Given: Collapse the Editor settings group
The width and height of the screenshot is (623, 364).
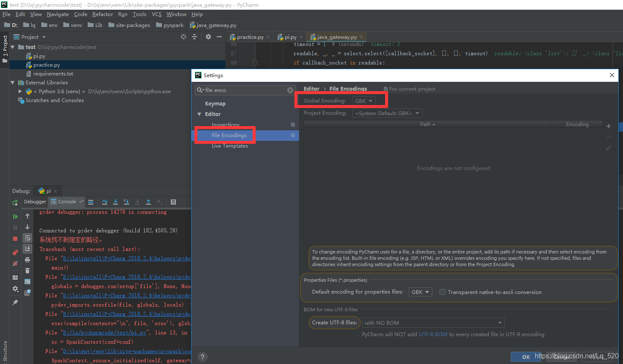Looking at the screenshot, I should click(x=200, y=114).
